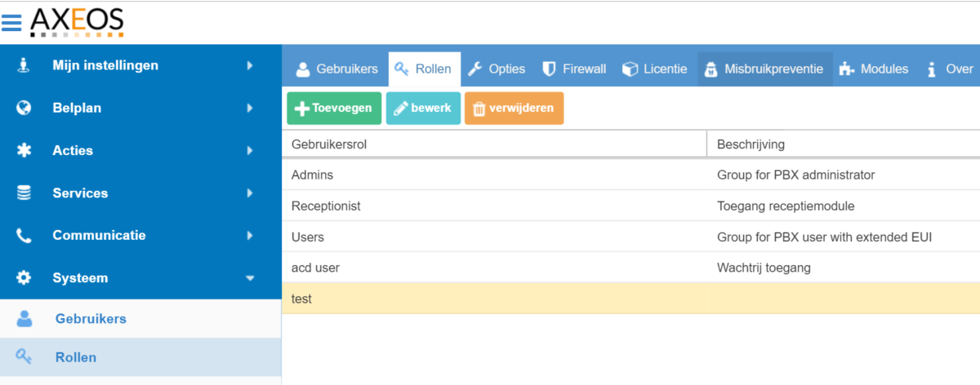Select the Receptionist role row

tap(327, 206)
